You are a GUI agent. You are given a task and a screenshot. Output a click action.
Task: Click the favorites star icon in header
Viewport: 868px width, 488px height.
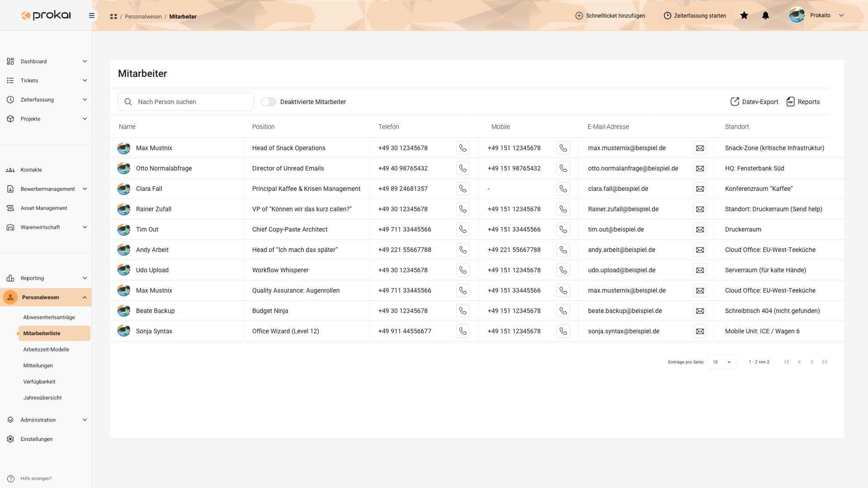point(744,15)
